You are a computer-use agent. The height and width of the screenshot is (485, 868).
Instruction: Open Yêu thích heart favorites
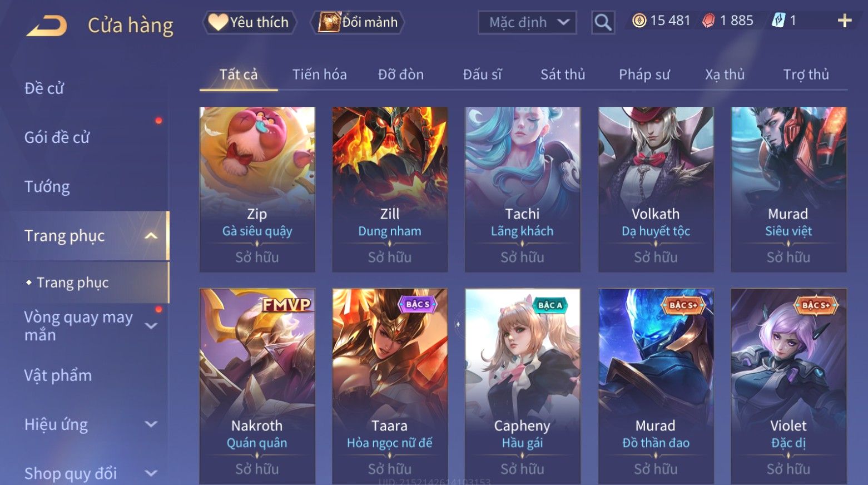[x=249, y=22]
